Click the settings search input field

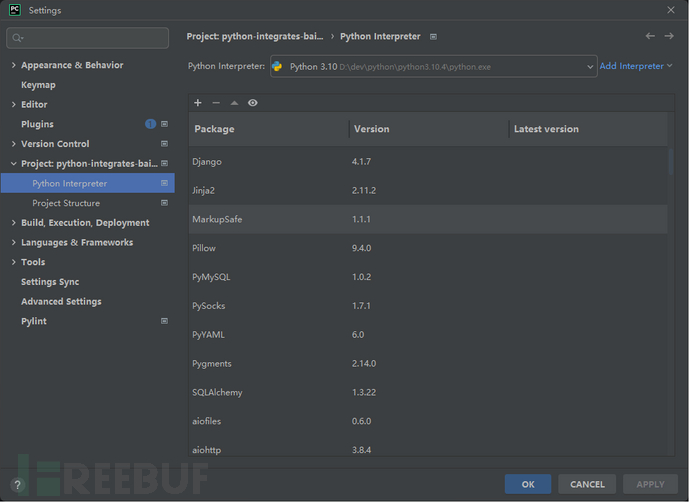coord(88,38)
